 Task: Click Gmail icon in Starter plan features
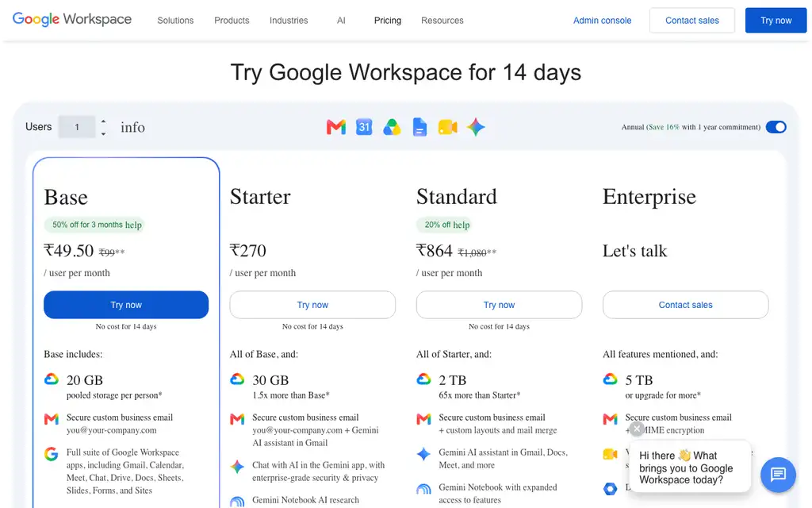[237, 419]
